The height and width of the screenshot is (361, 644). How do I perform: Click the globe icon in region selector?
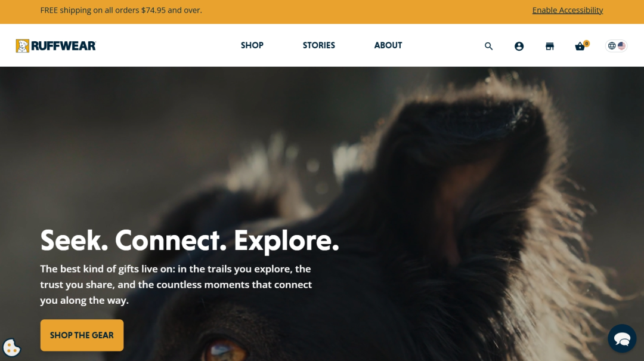click(x=612, y=45)
